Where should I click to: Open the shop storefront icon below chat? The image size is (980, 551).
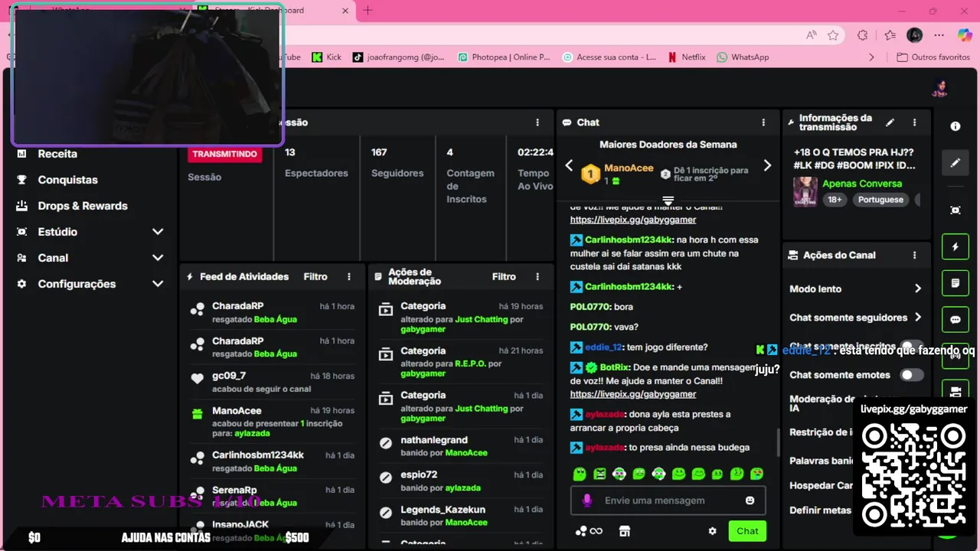(624, 531)
